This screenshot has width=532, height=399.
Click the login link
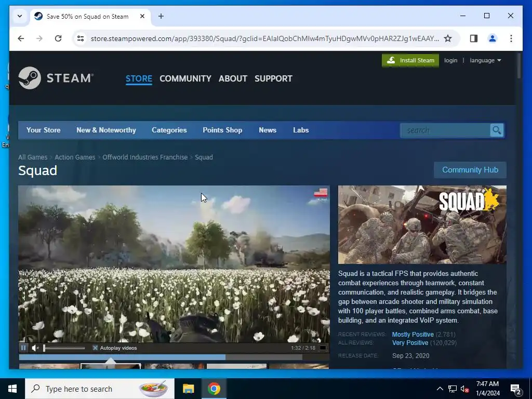[x=450, y=60]
